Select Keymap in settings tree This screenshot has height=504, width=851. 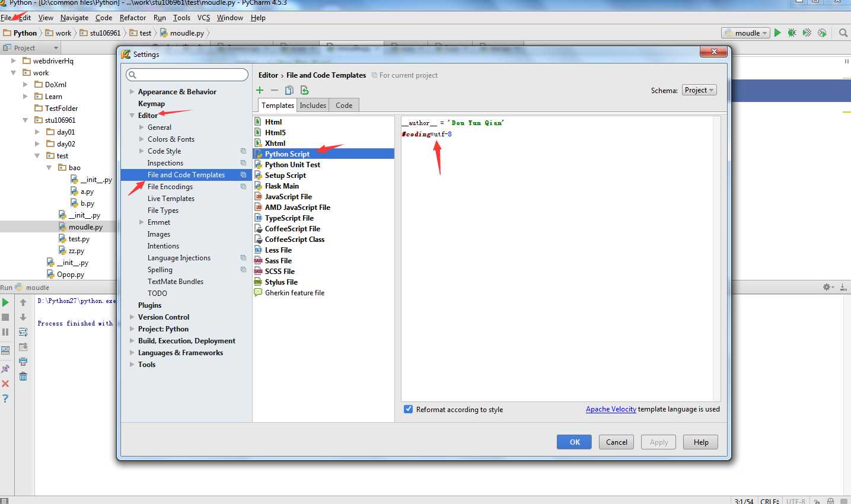(151, 103)
